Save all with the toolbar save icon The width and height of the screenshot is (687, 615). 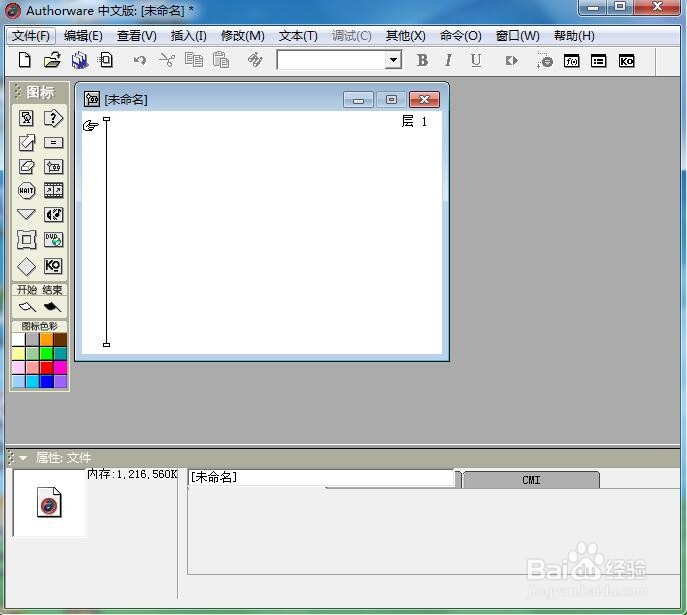point(80,60)
